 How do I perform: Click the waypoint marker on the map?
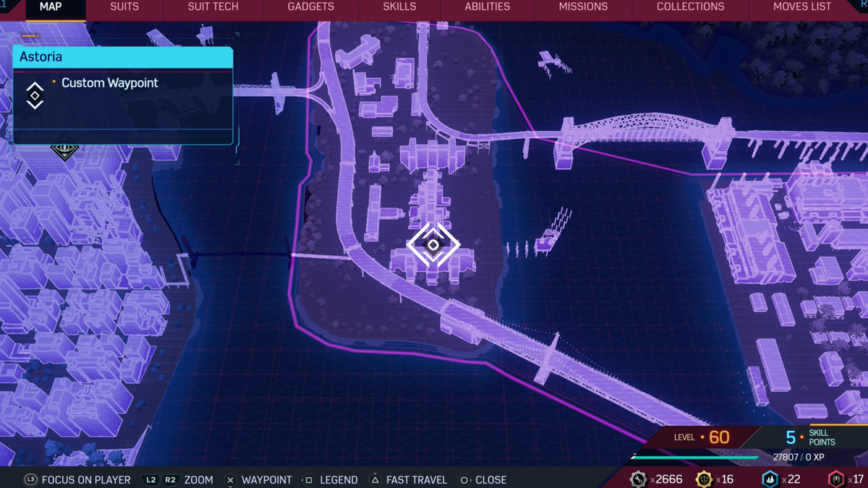[433, 245]
